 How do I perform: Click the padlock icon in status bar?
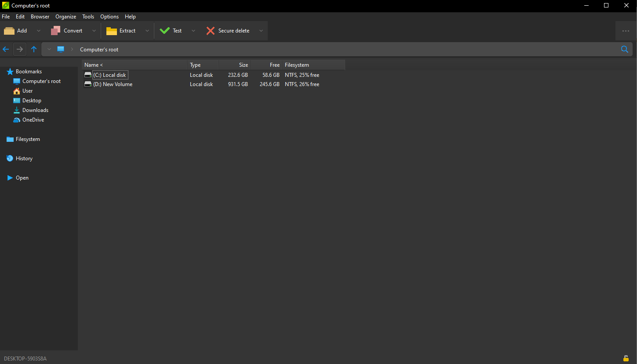(x=626, y=358)
